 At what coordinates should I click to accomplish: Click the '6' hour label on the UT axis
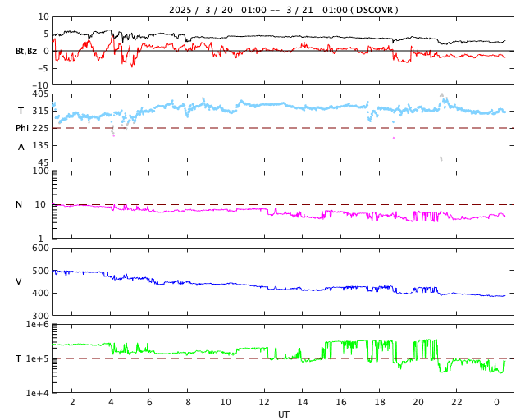(149, 402)
